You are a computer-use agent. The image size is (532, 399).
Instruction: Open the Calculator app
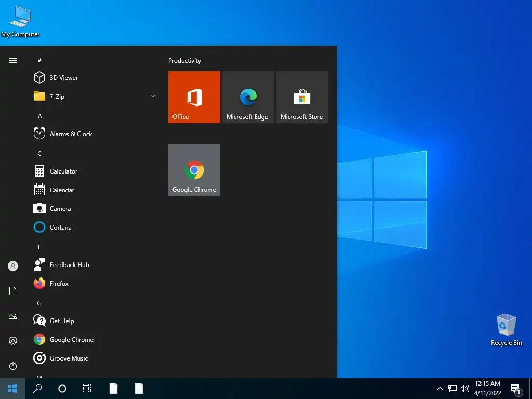[x=95, y=171]
